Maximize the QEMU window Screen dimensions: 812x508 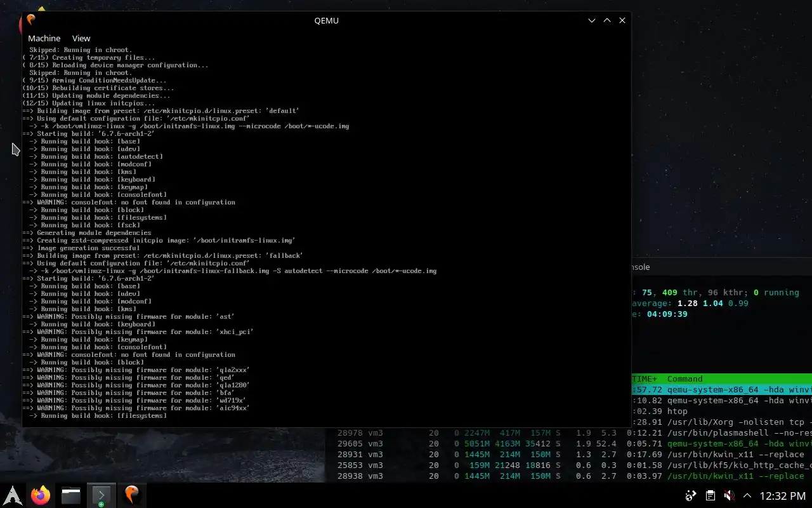click(607, 20)
